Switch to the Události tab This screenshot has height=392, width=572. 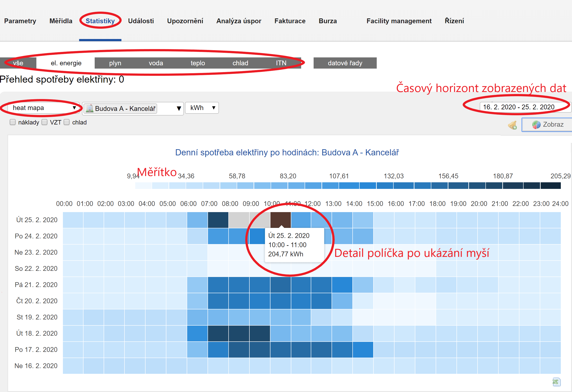coord(141,21)
